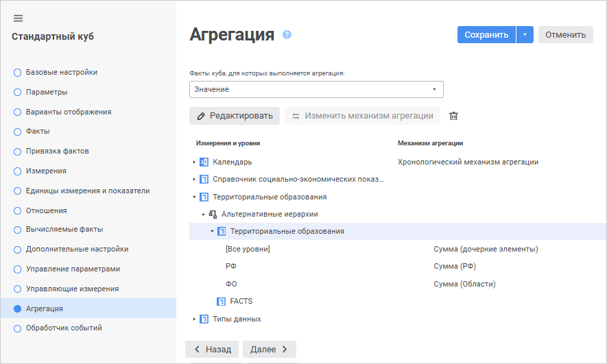Image resolution: width=607 pixels, height=364 pixels.
Task: Click the Справочник dimension icon
Action: click(x=204, y=180)
